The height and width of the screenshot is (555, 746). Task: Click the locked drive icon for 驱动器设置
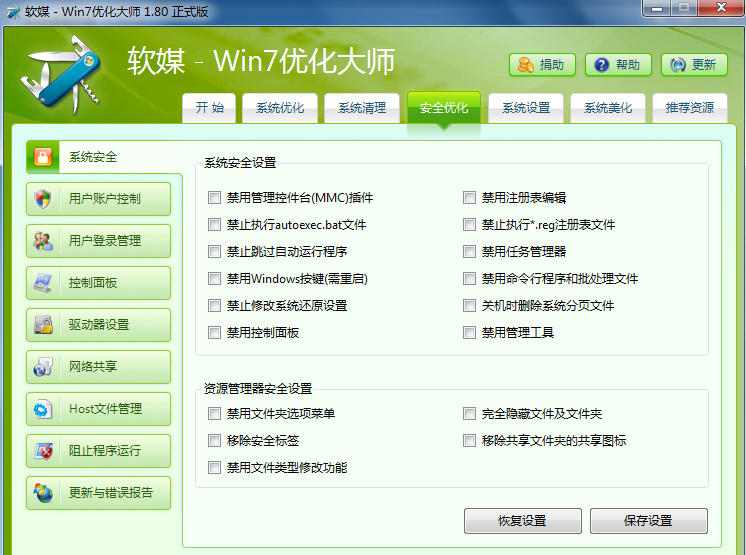[43, 325]
